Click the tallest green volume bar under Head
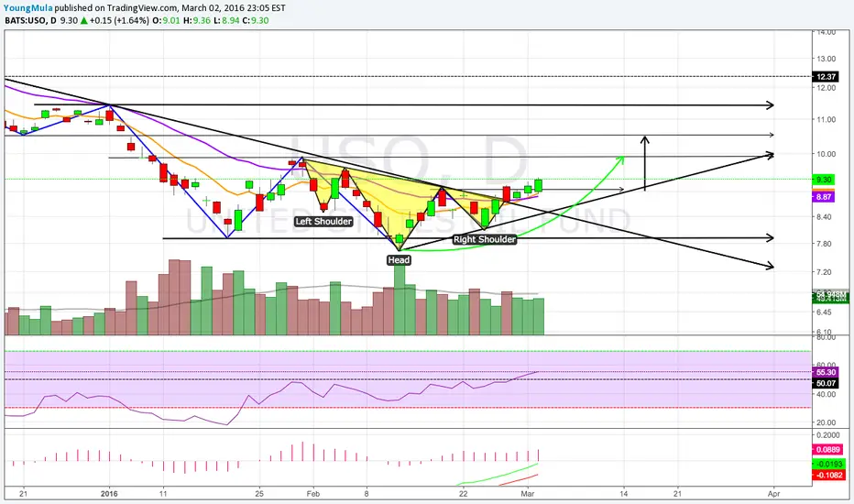854x504 pixels. [400, 301]
